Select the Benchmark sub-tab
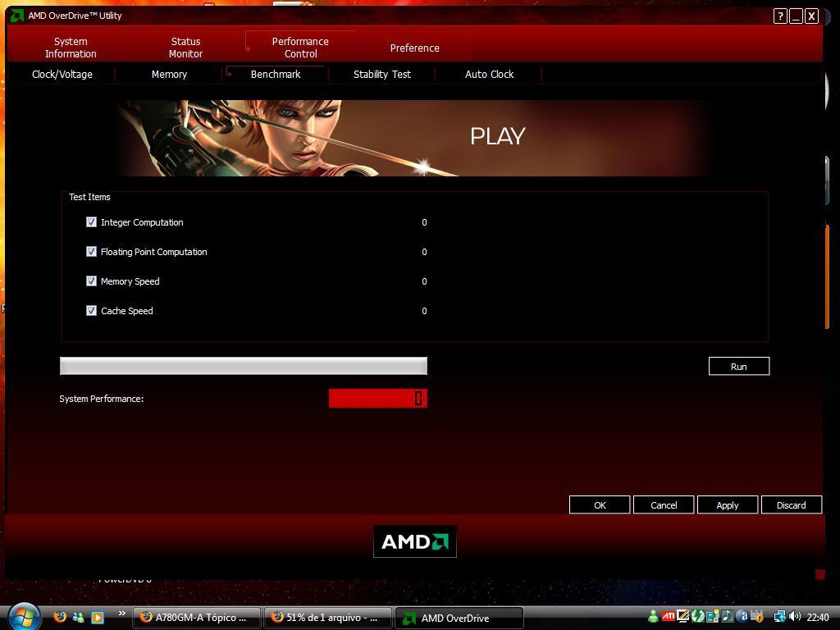Viewport: 840px width, 630px height. coord(276,74)
